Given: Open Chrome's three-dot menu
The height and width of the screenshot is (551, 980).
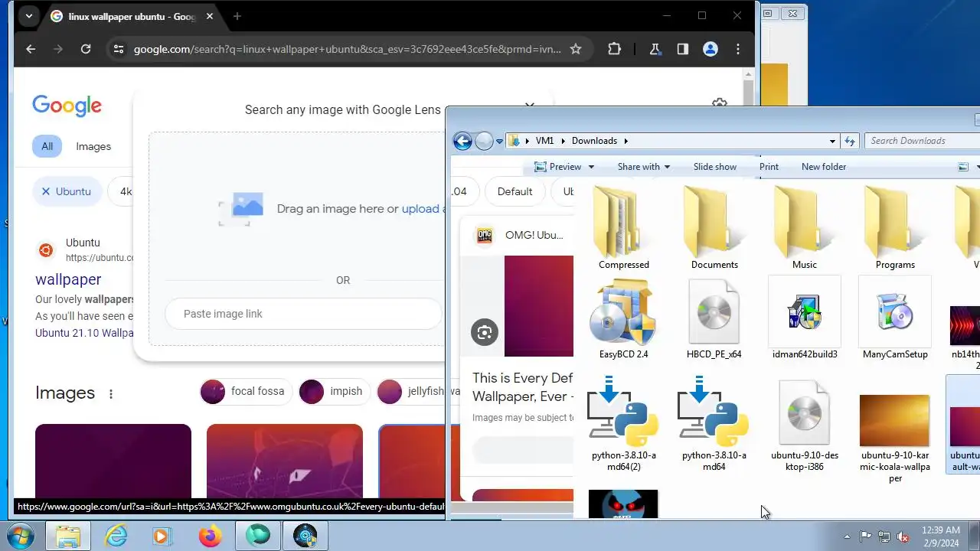Looking at the screenshot, I should click(738, 49).
